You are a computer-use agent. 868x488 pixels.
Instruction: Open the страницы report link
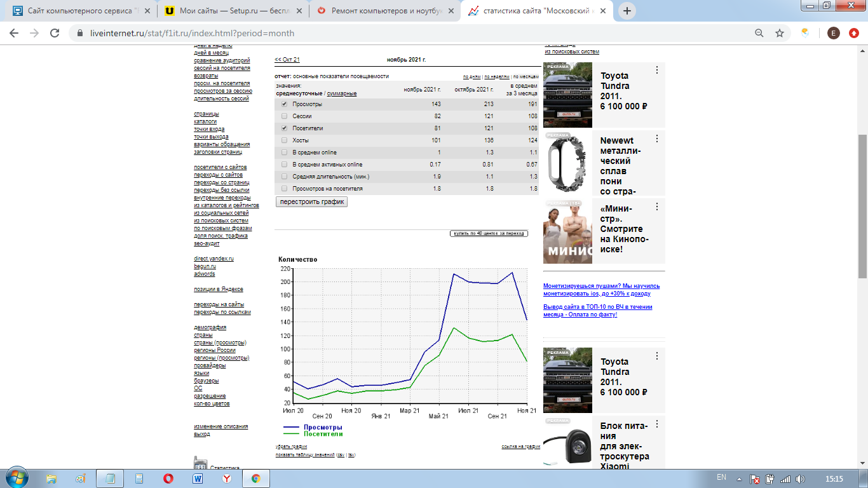coord(207,114)
